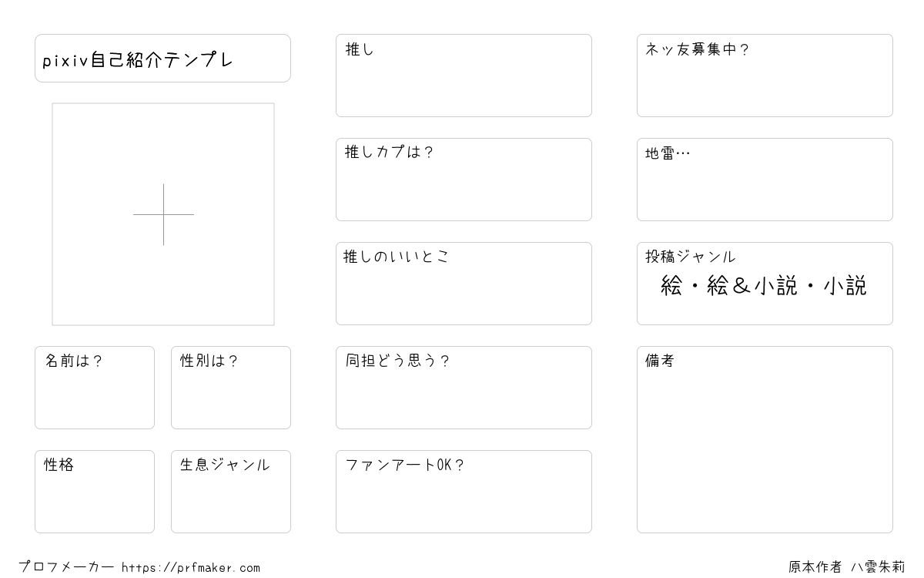The height and width of the screenshot is (578, 924).
Task: Select the 同担どう思う? field
Action: [464, 388]
